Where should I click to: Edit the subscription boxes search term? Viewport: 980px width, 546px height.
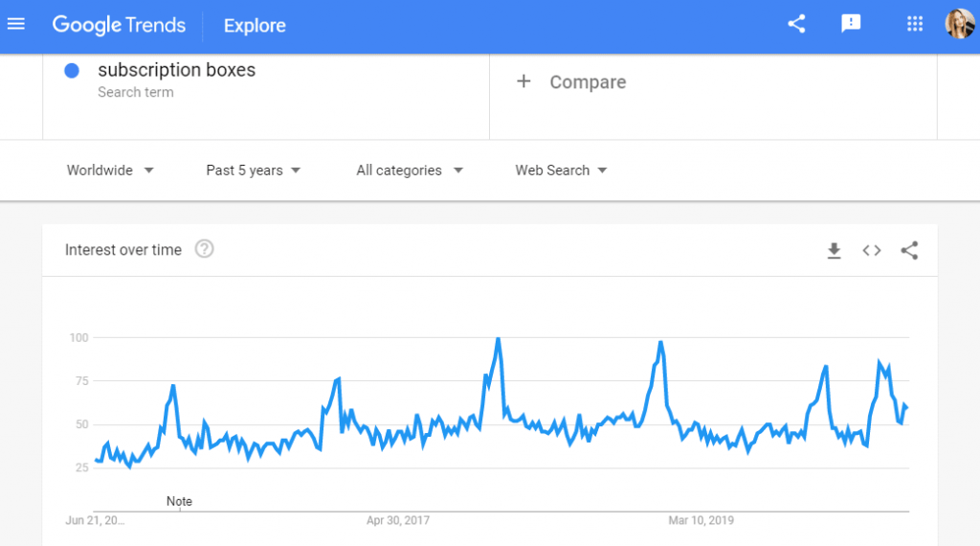click(x=176, y=70)
